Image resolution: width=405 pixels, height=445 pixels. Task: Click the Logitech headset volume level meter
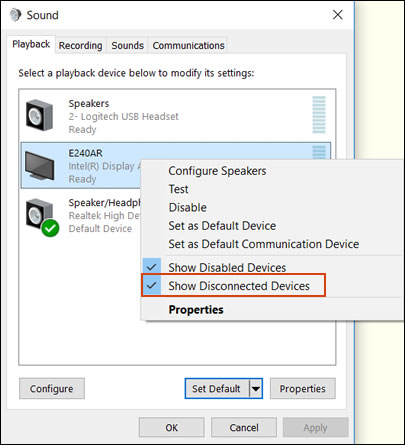319,115
